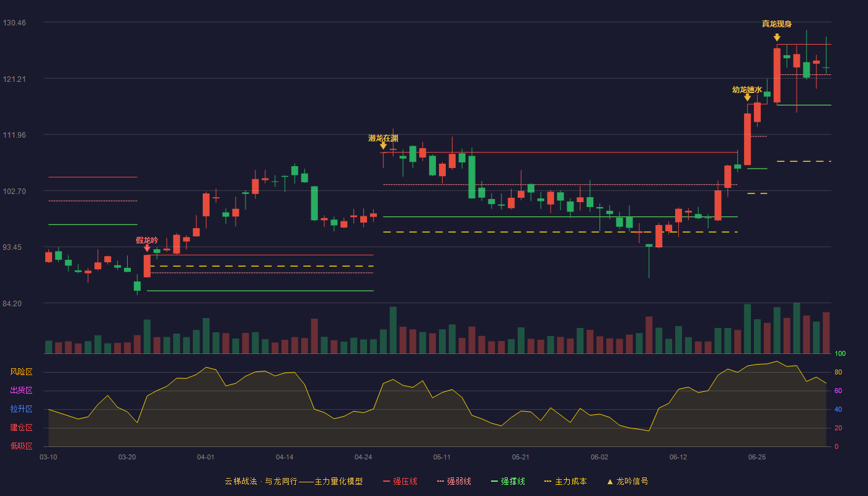Click the 102.70 price axis label
The width and height of the screenshot is (868, 496).
pos(14,191)
